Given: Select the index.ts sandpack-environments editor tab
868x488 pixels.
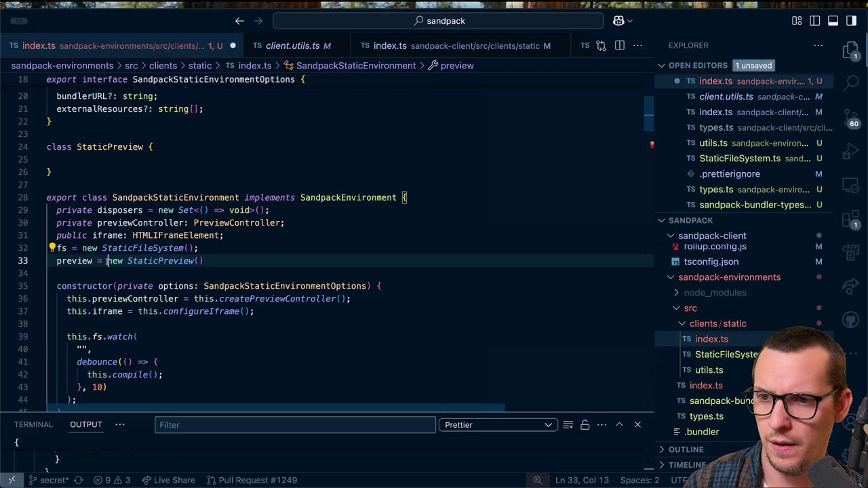Looking at the screenshot, I should [x=122, y=45].
